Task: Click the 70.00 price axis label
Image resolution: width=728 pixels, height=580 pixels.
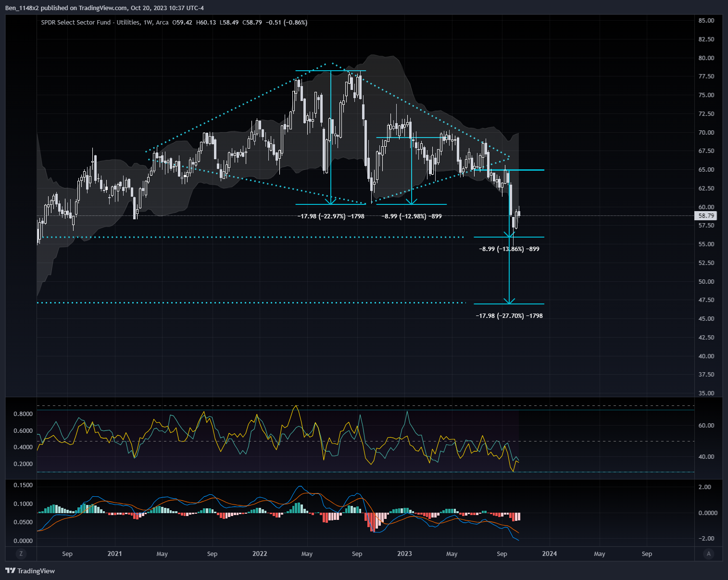Action: [x=706, y=133]
